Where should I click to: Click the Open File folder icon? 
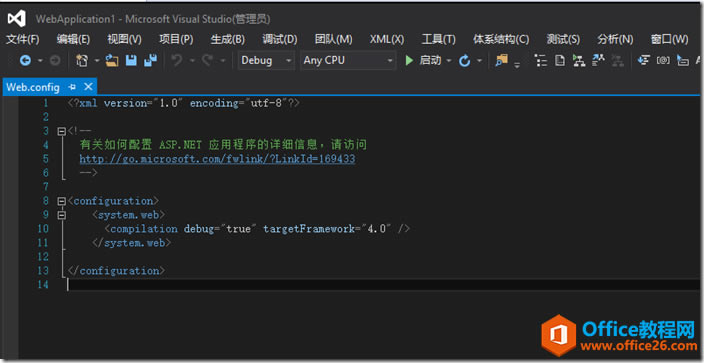pyautogui.click(x=112, y=61)
